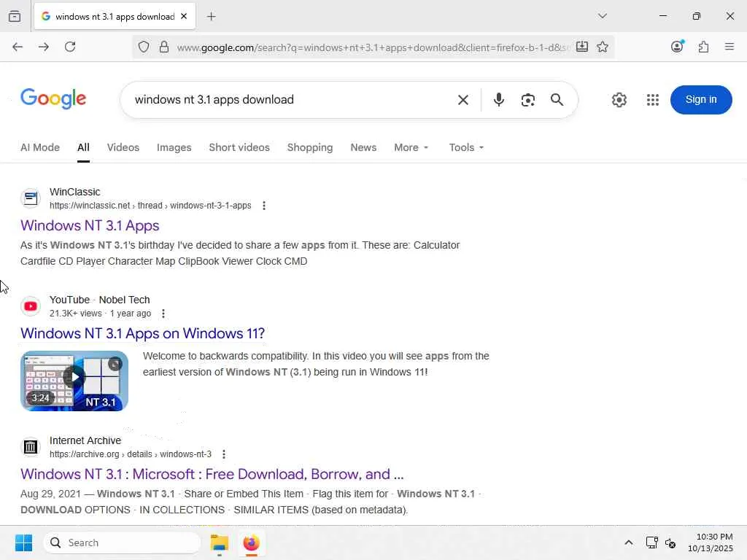Bookmark this page with star icon
Screen dimensions: 747x560
pos(602,47)
